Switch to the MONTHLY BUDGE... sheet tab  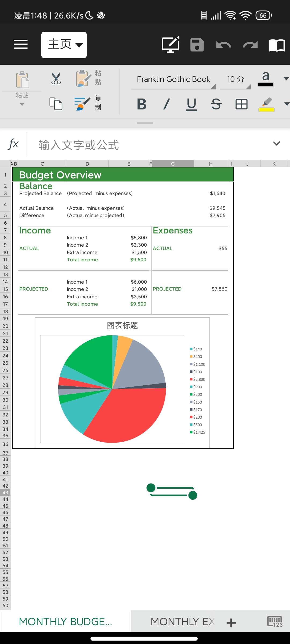[x=65, y=622]
